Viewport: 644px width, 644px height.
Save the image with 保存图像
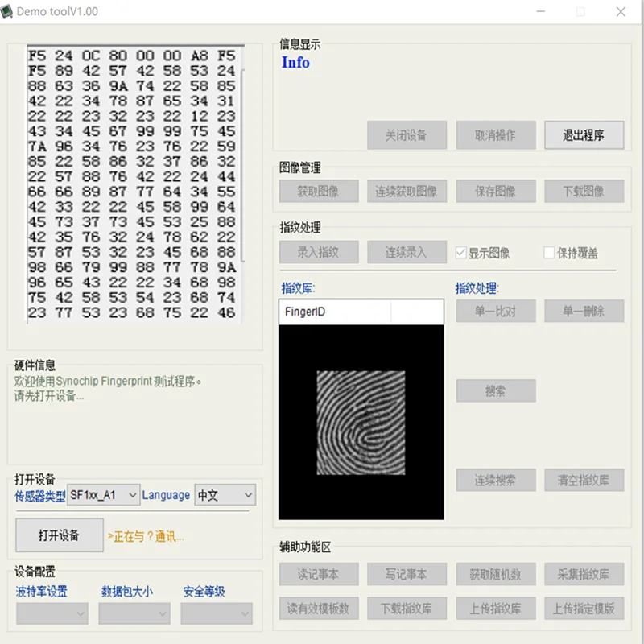pos(496,191)
